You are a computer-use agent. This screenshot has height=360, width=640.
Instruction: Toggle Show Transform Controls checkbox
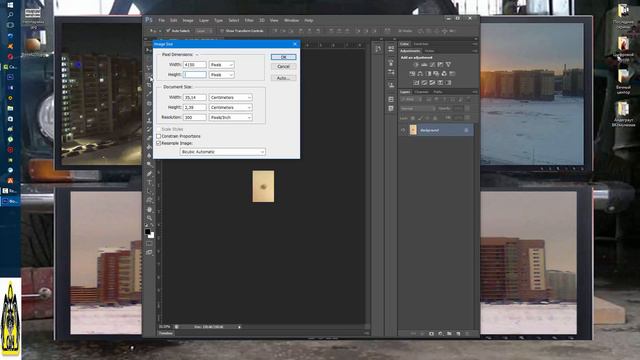click(222, 31)
